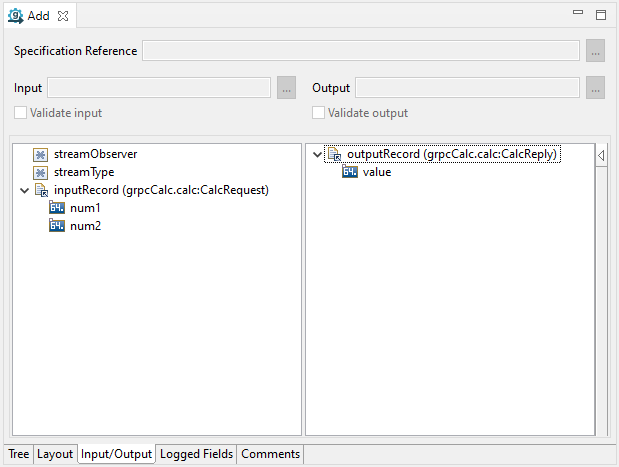Click the inputRecord document icon
619x467 pixels.
41,191
